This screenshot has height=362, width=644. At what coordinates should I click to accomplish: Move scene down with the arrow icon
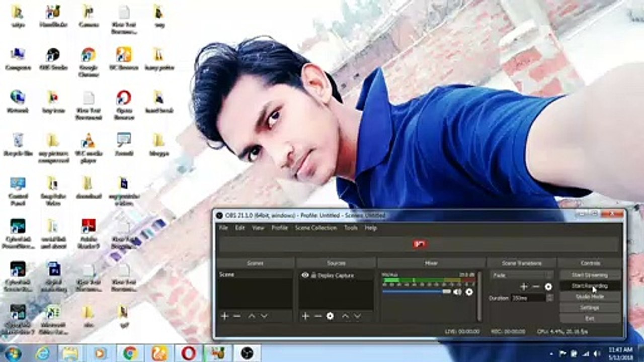[x=264, y=316]
